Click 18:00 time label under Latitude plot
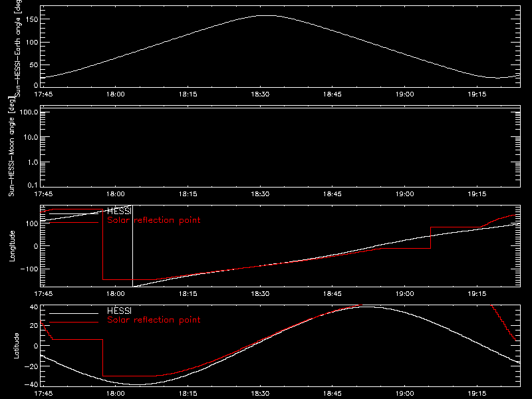Screen dimensions: 532x399 [x=115, y=394]
